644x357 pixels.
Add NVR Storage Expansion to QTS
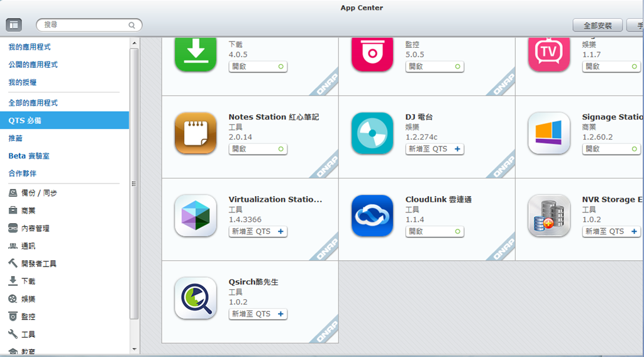tap(611, 231)
